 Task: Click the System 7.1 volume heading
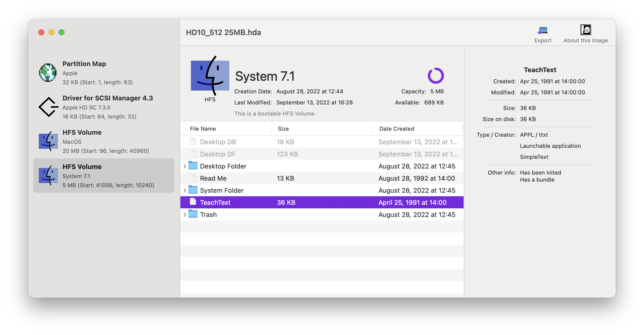tap(265, 76)
